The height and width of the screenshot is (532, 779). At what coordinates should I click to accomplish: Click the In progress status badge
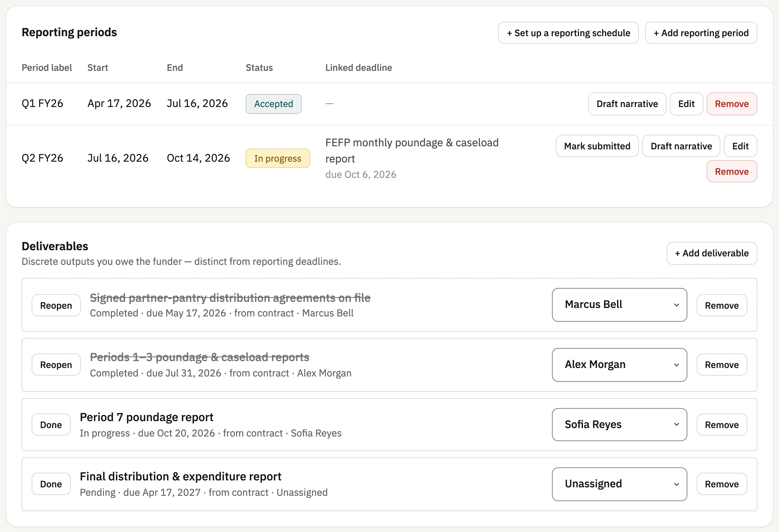278,158
